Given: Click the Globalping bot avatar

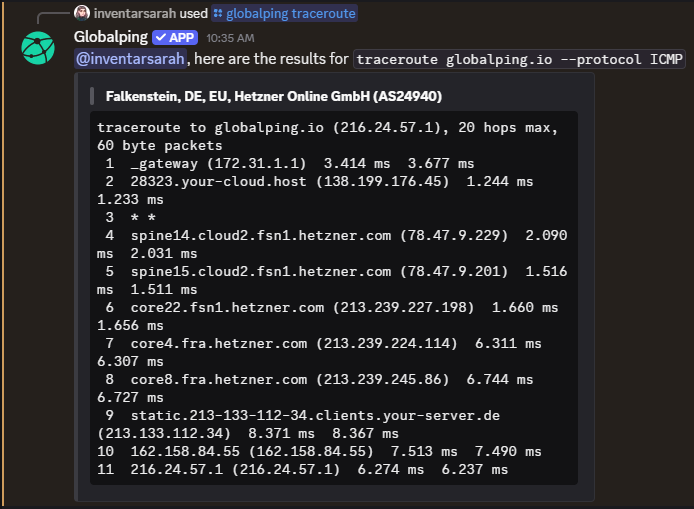Looking at the screenshot, I should pos(38,48).
